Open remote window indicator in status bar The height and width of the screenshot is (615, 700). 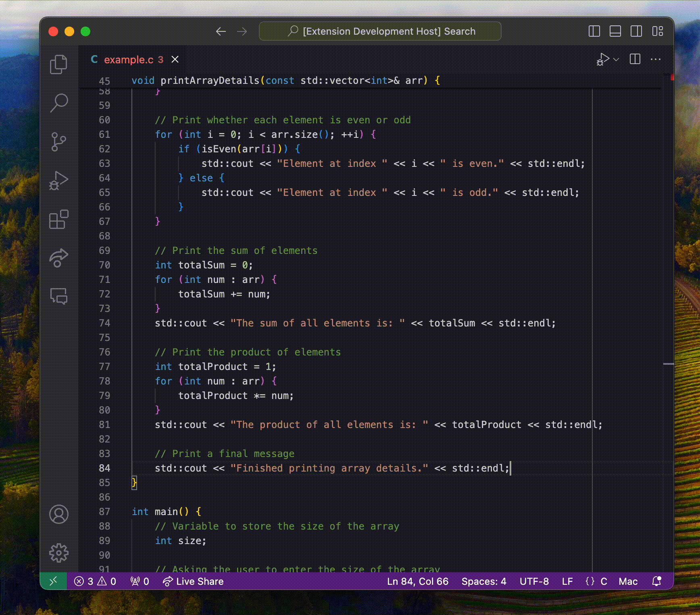53,581
